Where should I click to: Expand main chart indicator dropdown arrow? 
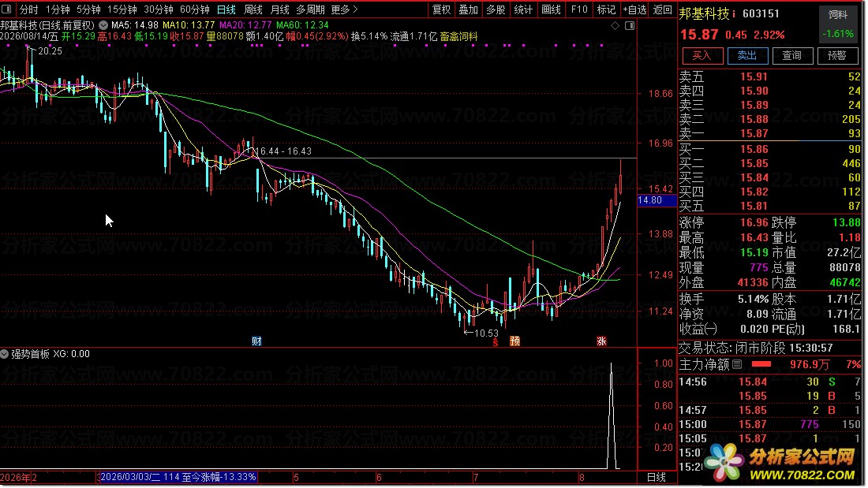(103, 25)
